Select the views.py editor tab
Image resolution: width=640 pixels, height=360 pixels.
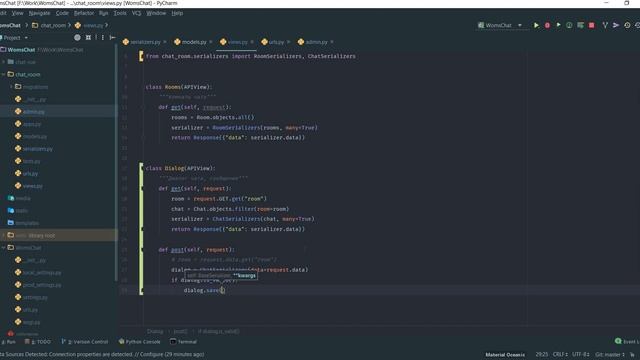click(238, 42)
